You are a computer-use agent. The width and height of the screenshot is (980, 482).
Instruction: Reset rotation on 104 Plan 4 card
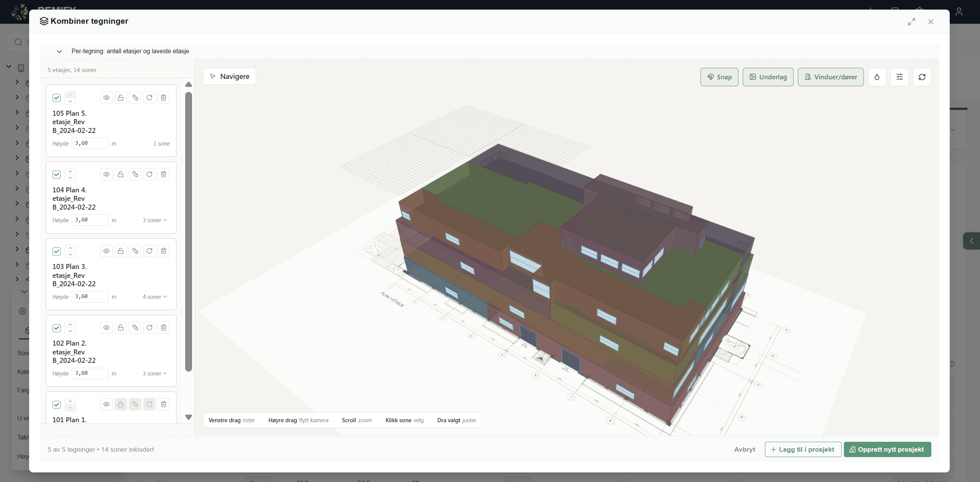(x=150, y=174)
